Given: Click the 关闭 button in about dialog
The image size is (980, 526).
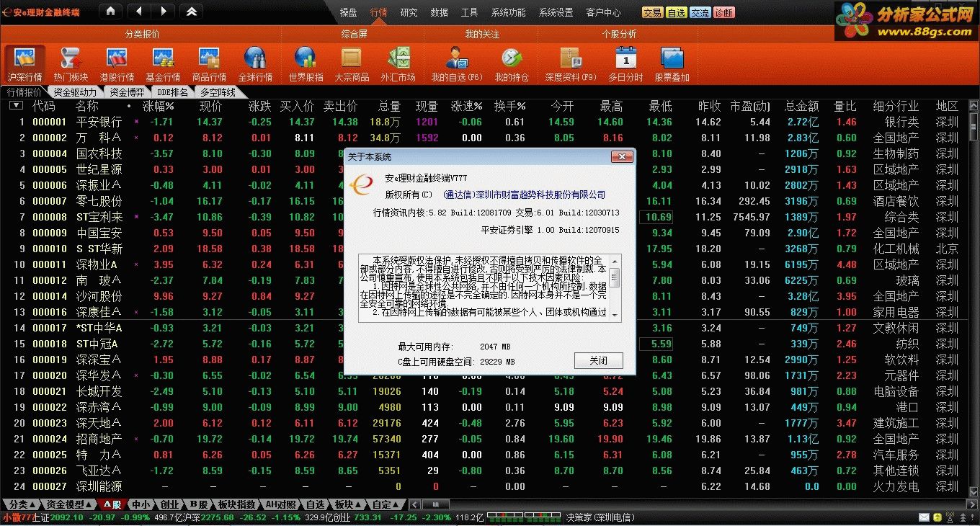Looking at the screenshot, I should 598,360.
